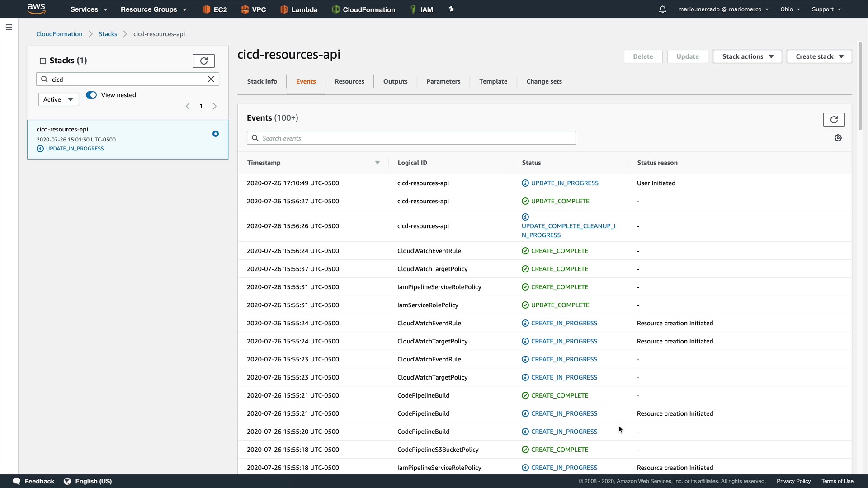The image size is (868, 488).
Task: Select the cicd-resources-api stack radio button
Action: [215, 134]
